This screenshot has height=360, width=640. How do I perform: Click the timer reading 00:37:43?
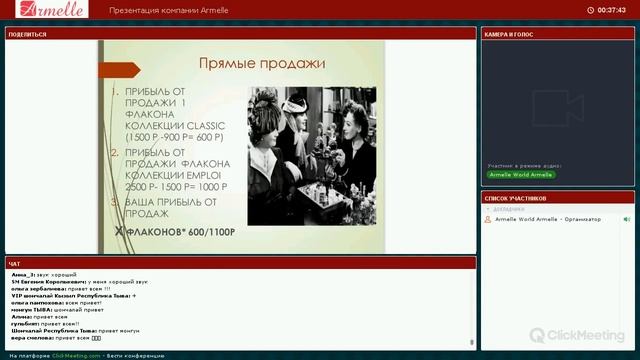(611, 10)
